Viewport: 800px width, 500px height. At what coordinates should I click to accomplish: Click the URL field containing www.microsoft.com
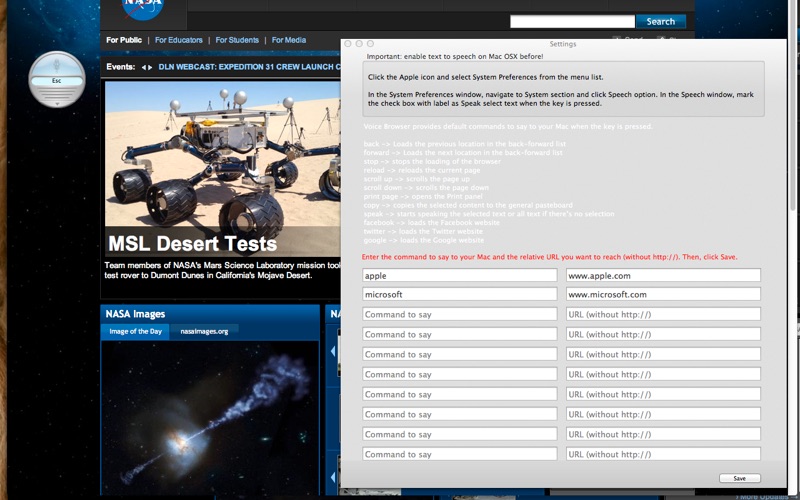pyautogui.click(x=663, y=294)
